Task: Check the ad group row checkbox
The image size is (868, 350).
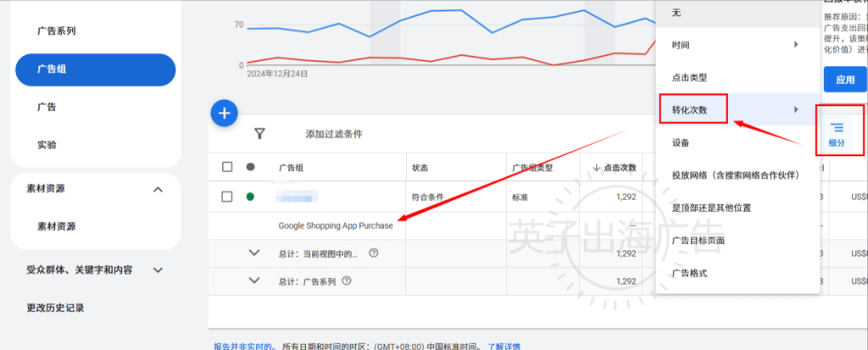Action: click(227, 197)
